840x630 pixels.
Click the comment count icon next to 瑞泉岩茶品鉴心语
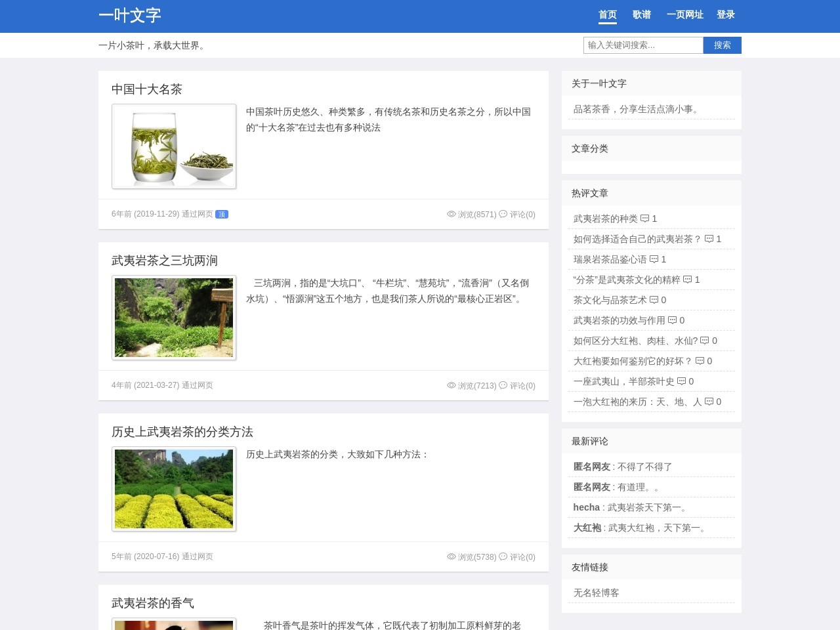coord(654,259)
